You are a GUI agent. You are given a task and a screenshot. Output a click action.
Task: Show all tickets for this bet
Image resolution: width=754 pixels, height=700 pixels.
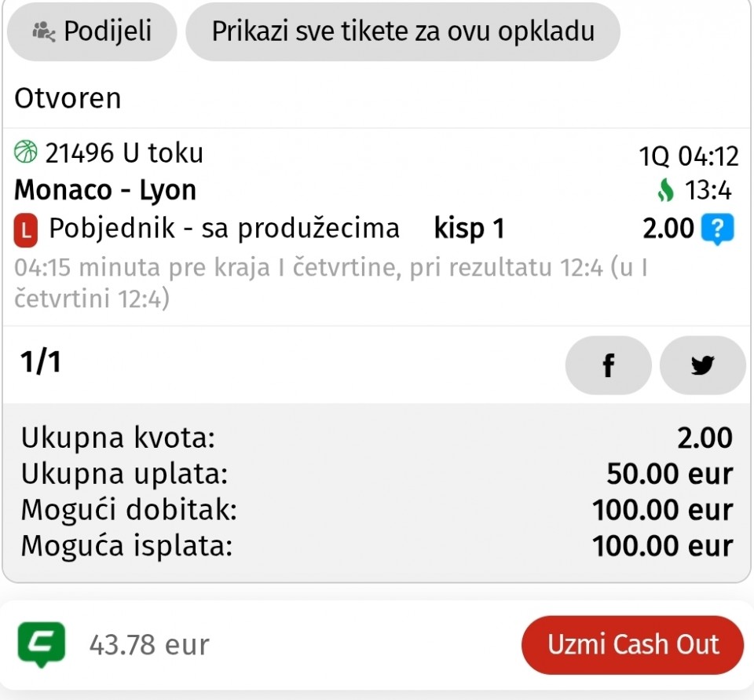tap(403, 32)
